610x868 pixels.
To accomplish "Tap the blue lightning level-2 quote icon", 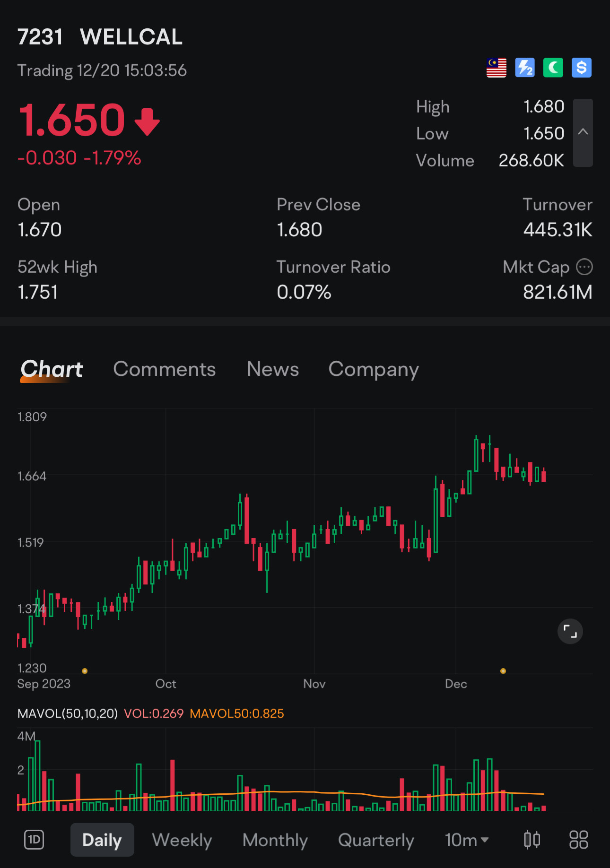I will (525, 68).
